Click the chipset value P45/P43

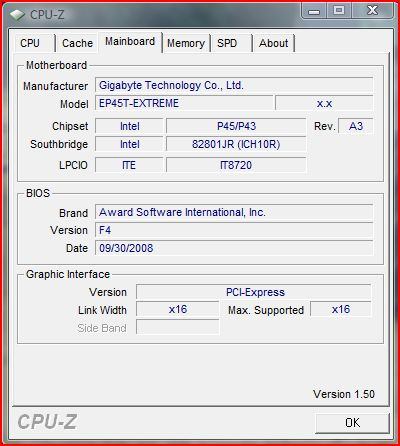(x=236, y=126)
